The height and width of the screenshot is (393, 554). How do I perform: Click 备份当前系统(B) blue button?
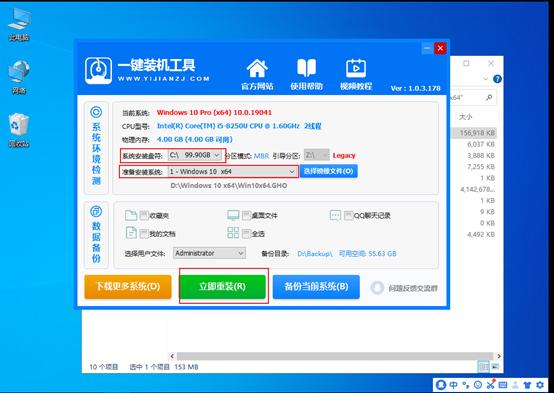[x=316, y=286]
